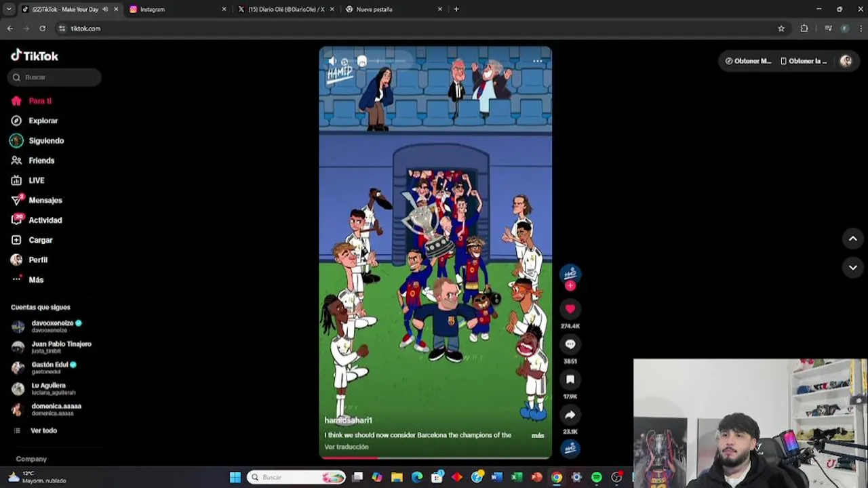Image resolution: width=868 pixels, height=488 pixels.
Task: Click the taskbar Buscar search box
Action: pos(298,477)
